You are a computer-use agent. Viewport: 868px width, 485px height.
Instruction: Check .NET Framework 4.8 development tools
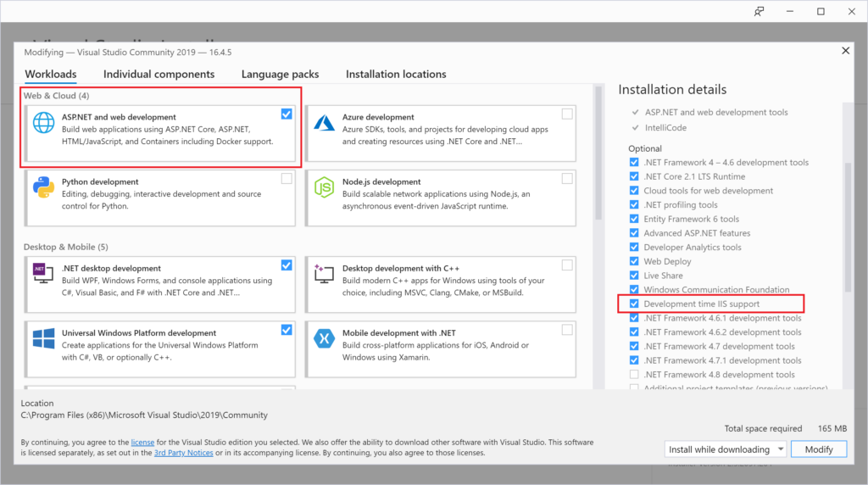click(634, 374)
